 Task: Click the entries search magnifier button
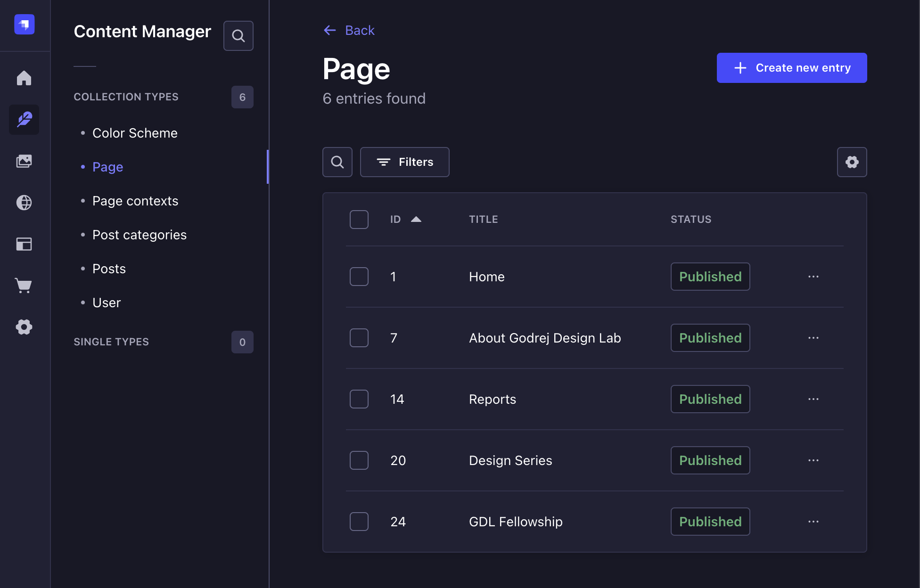tap(337, 162)
